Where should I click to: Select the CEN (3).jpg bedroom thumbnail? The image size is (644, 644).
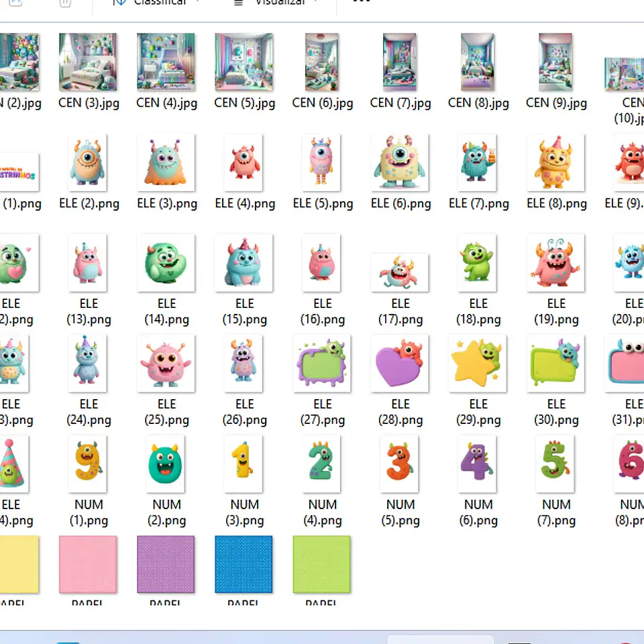coord(88,62)
